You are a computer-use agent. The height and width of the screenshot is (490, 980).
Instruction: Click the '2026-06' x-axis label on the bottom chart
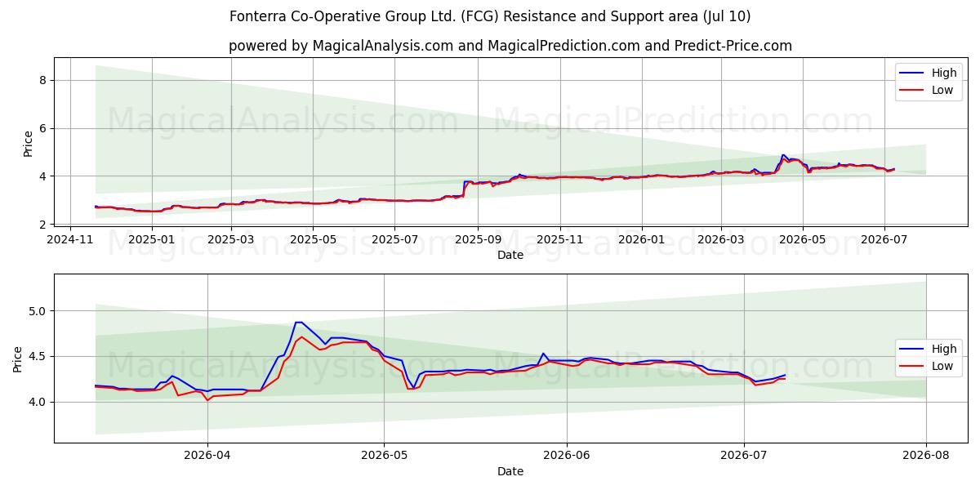567,456
